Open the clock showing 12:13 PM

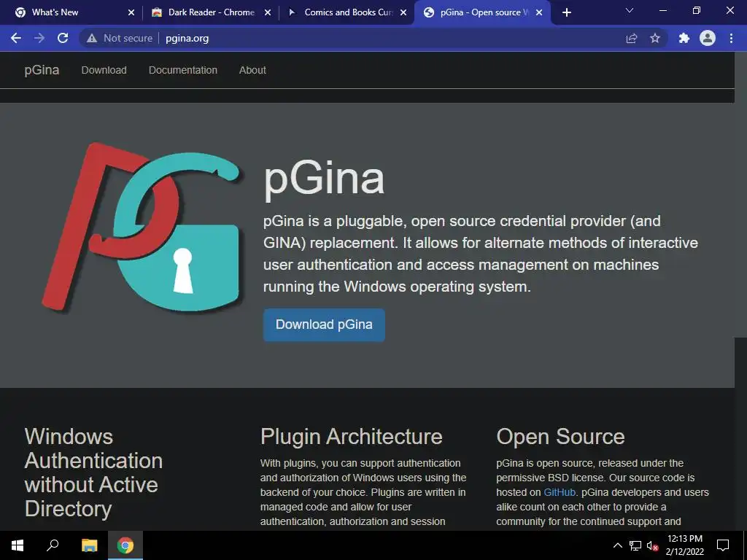pyautogui.click(x=684, y=545)
